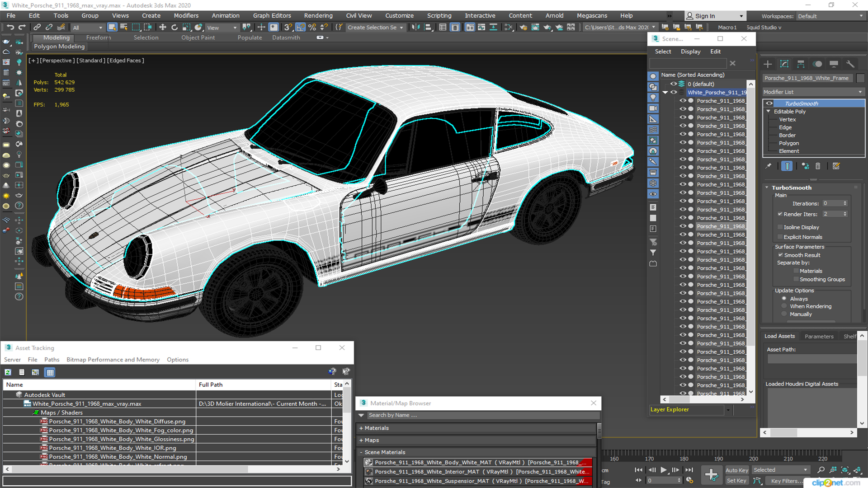Open the Motion panel icon

point(817,64)
